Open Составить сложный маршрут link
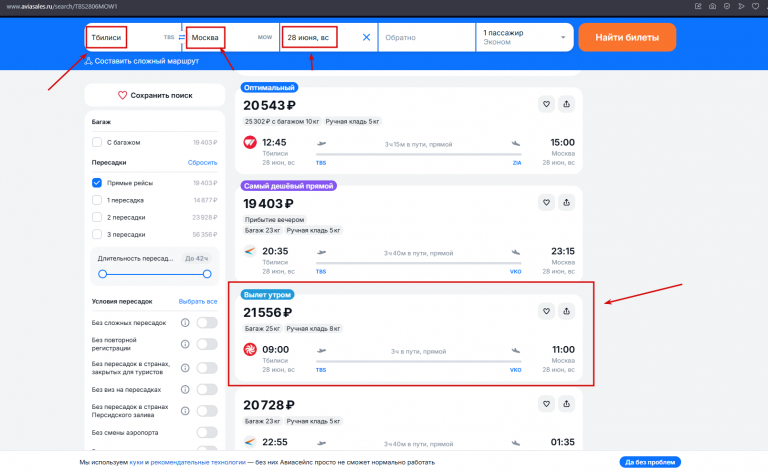Image resolution: width=768 pixels, height=472 pixels. tap(146, 61)
